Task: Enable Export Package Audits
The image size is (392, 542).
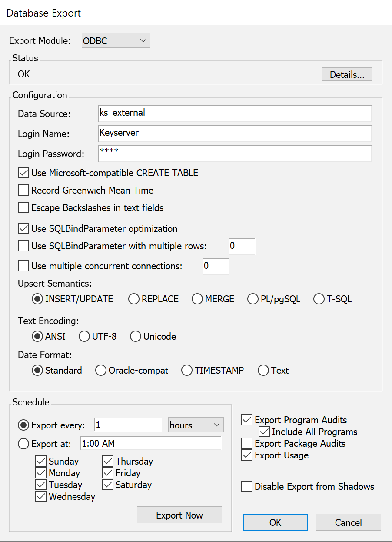Action: tap(247, 444)
